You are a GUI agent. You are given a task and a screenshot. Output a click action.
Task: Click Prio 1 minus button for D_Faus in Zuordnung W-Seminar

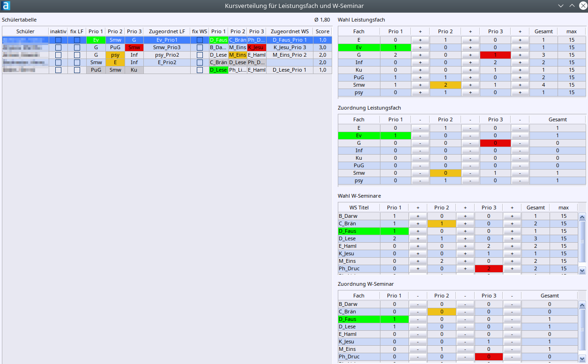[x=418, y=319]
